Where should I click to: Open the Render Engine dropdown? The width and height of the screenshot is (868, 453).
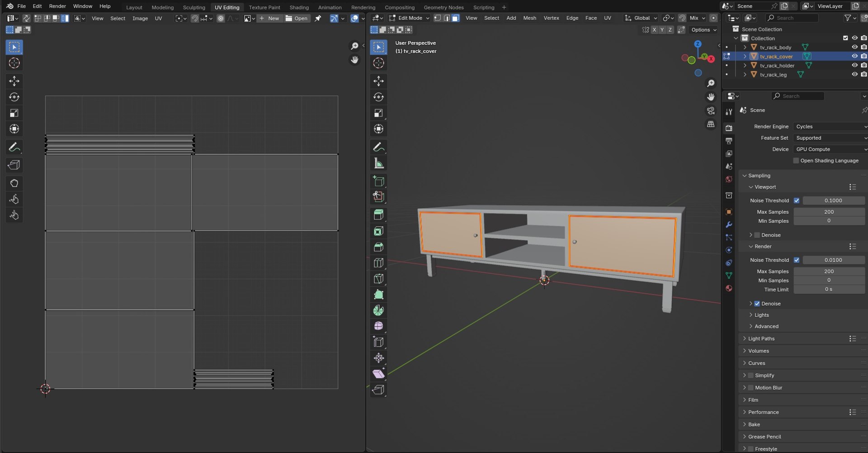coord(830,127)
